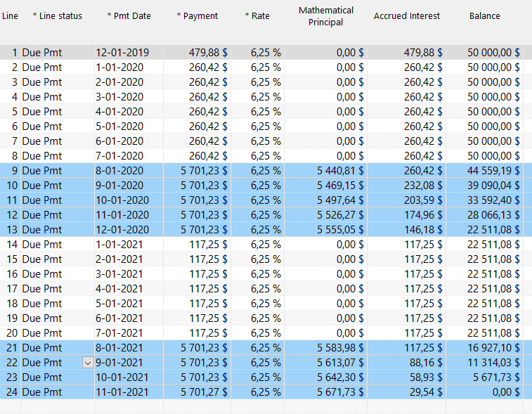Select pmt date 3-01-2021 on line 16

tap(129, 274)
